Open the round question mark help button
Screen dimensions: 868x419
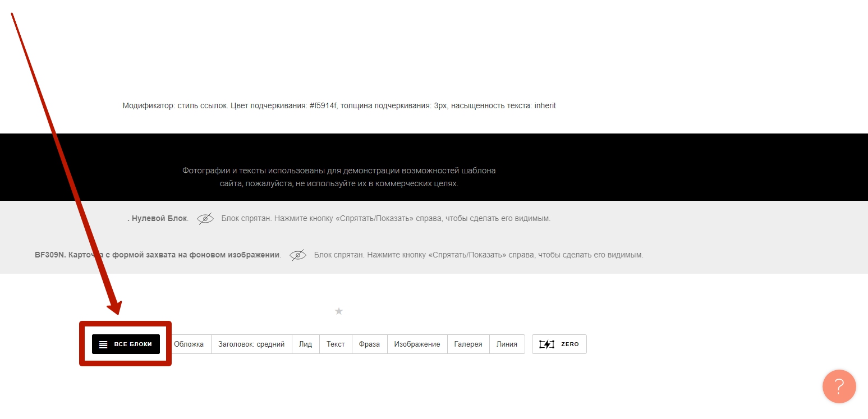point(839,386)
